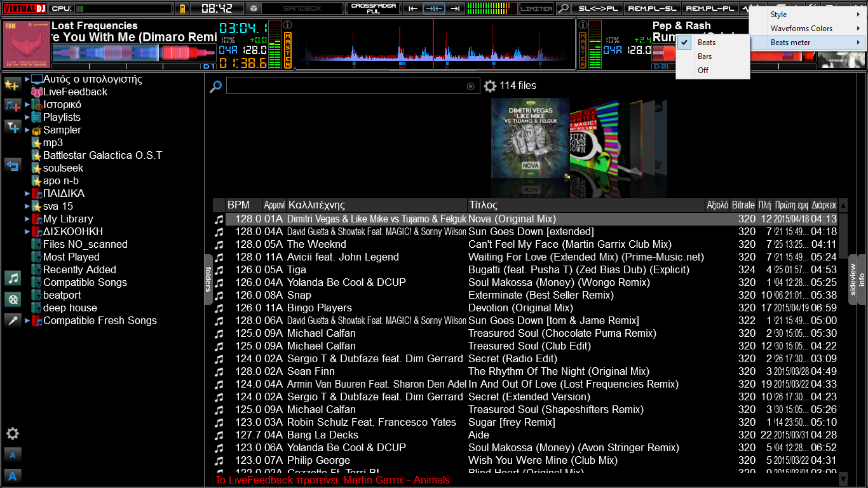Clear the search field with the X icon
The width and height of the screenshot is (868, 488).
pos(471,86)
